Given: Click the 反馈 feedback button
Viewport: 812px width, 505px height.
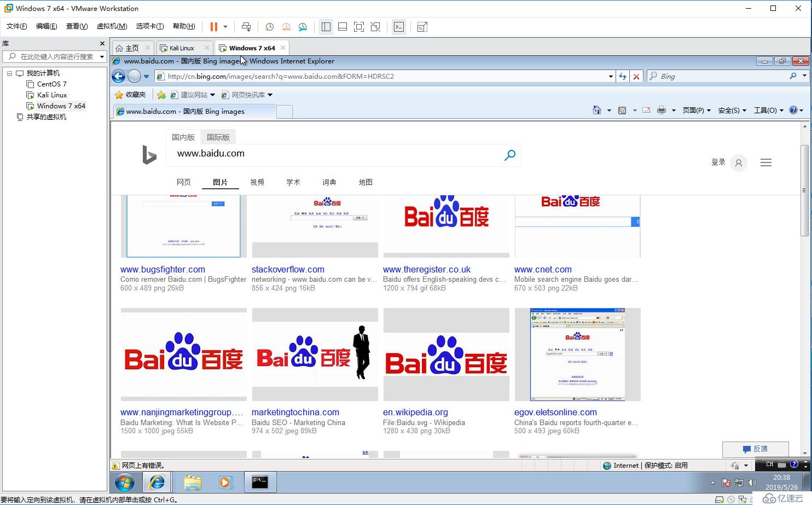Looking at the screenshot, I should coord(755,449).
